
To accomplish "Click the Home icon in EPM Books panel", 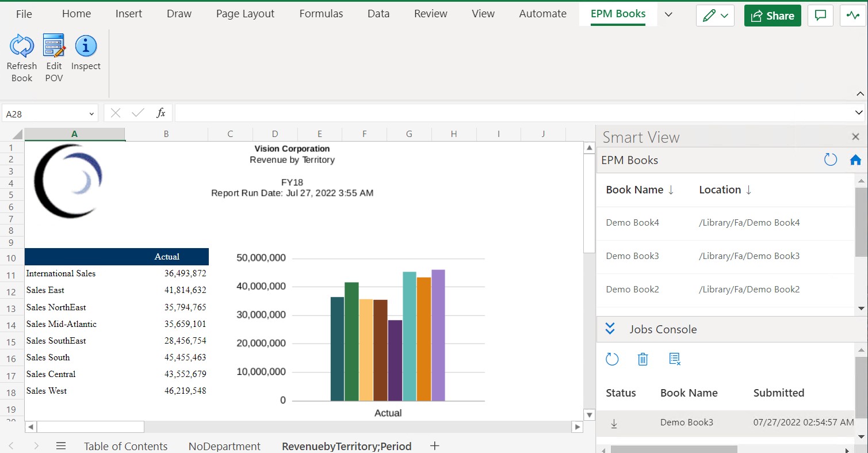I will pos(855,160).
